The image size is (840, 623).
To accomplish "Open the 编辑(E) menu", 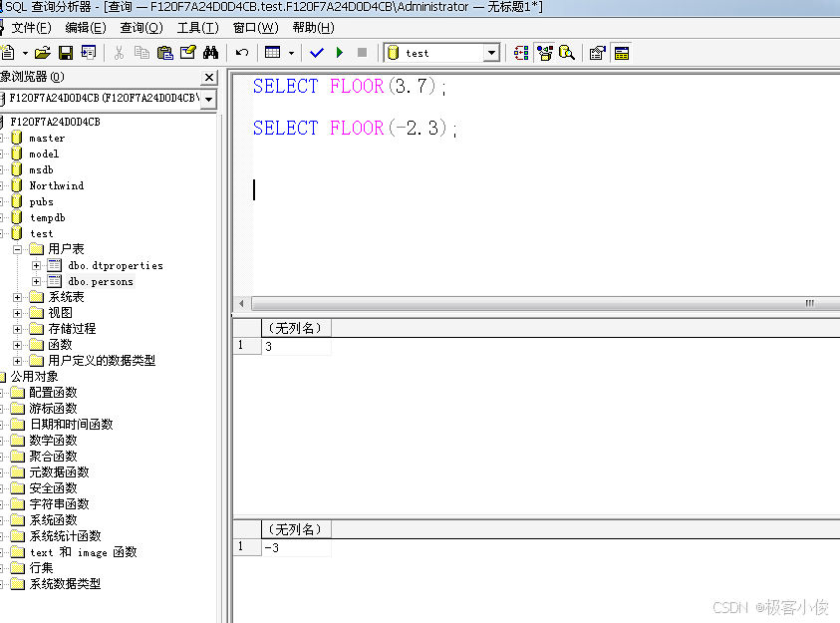I will click(86, 27).
